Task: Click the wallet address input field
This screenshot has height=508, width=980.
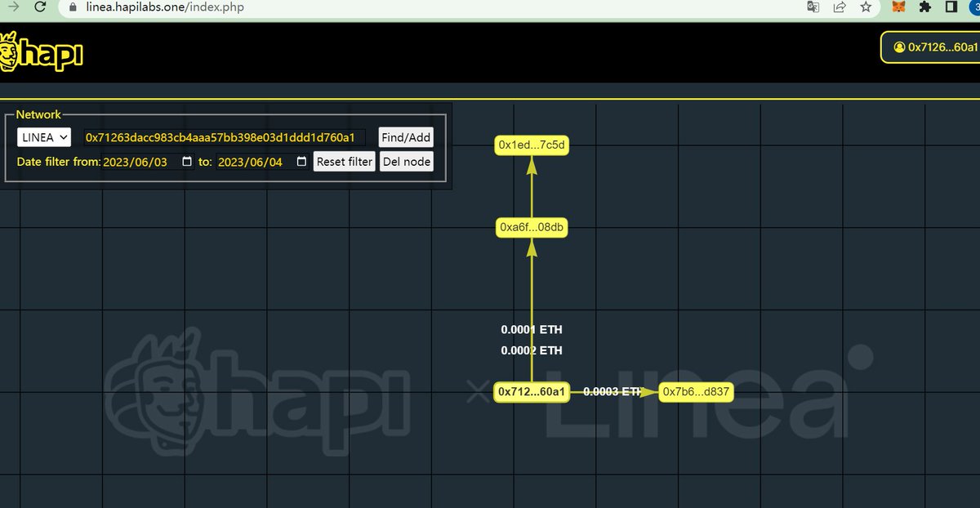Action: pyautogui.click(x=223, y=137)
